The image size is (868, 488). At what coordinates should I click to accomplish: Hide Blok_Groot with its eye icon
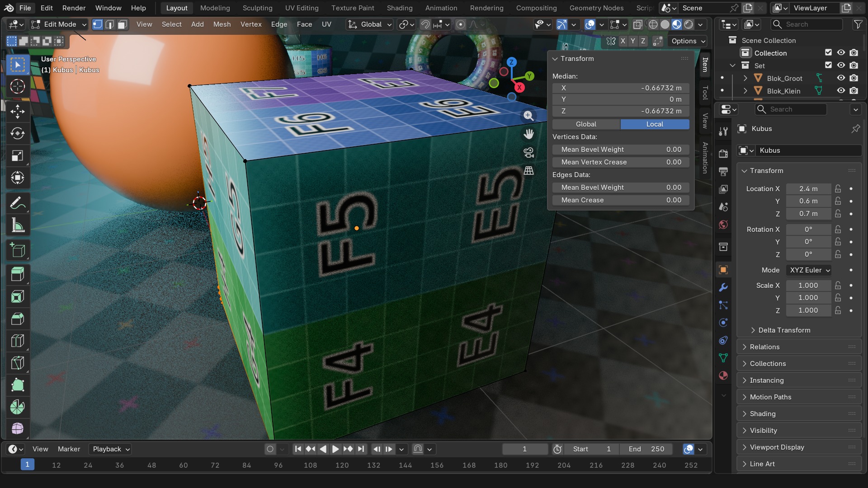coord(841,78)
